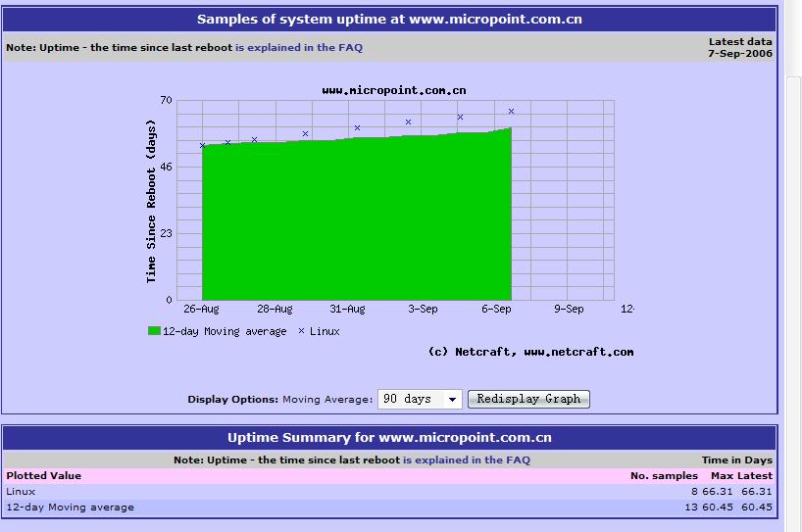Open the FAQ link in the top note

tap(298, 47)
